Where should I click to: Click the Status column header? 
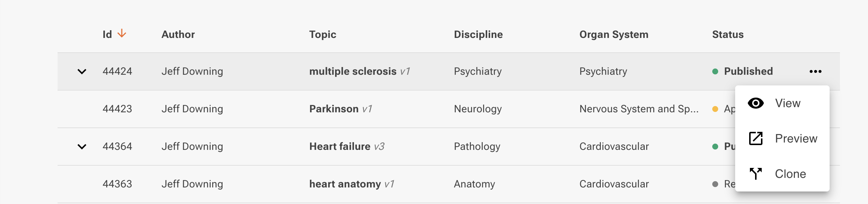pyautogui.click(x=728, y=35)
